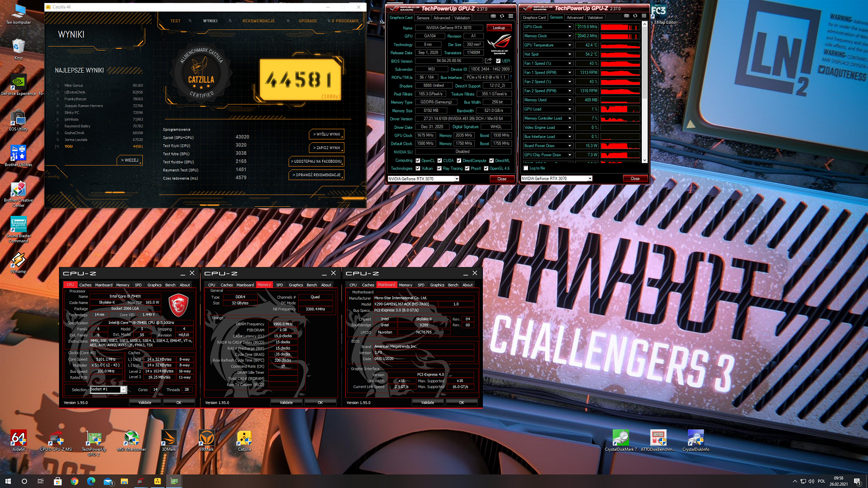The height and width of the screenshot is (488, 868).
Task: Toggle CUDA checkbox in GPU-Z
Action: [440, 160]
